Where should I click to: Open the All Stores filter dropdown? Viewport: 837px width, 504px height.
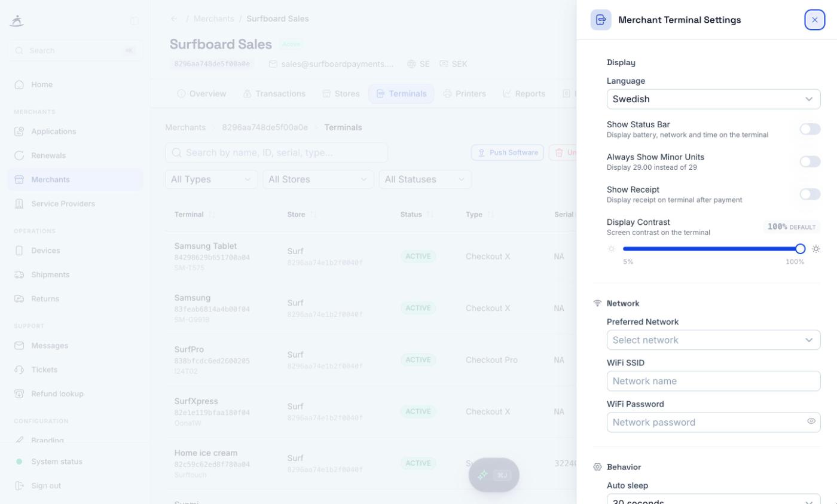pos(319,179)
